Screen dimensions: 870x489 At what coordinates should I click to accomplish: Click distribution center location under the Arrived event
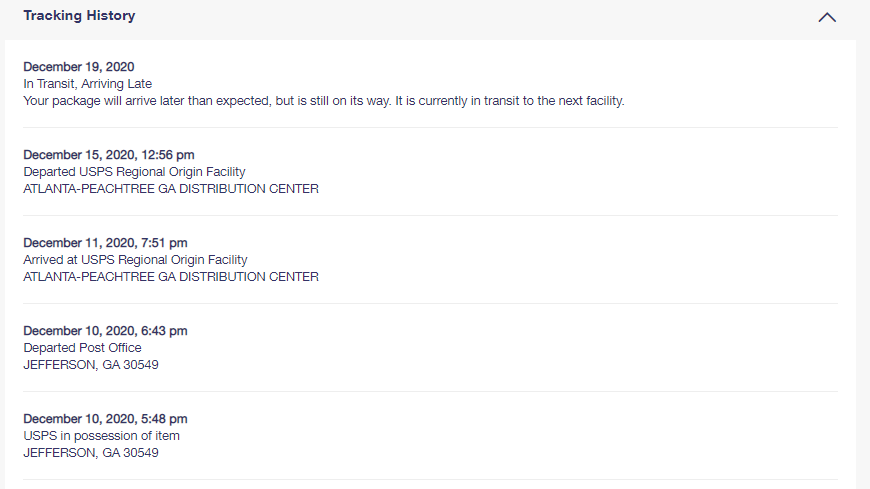click(171, 277)
